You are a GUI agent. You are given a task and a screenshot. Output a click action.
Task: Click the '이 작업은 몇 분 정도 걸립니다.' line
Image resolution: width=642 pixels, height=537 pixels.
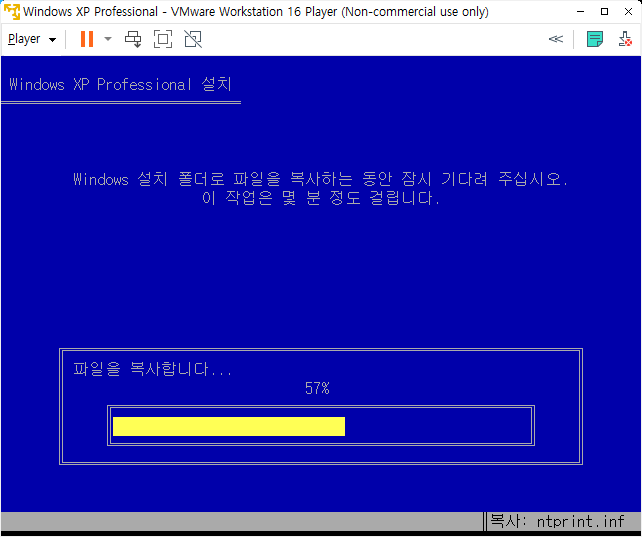tap(321, 198)
